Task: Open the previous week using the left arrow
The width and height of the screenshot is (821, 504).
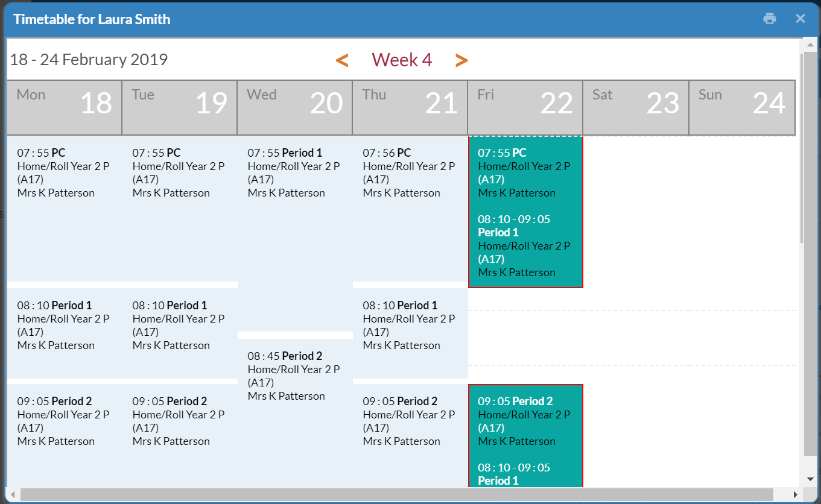Action: click(342, 60)
